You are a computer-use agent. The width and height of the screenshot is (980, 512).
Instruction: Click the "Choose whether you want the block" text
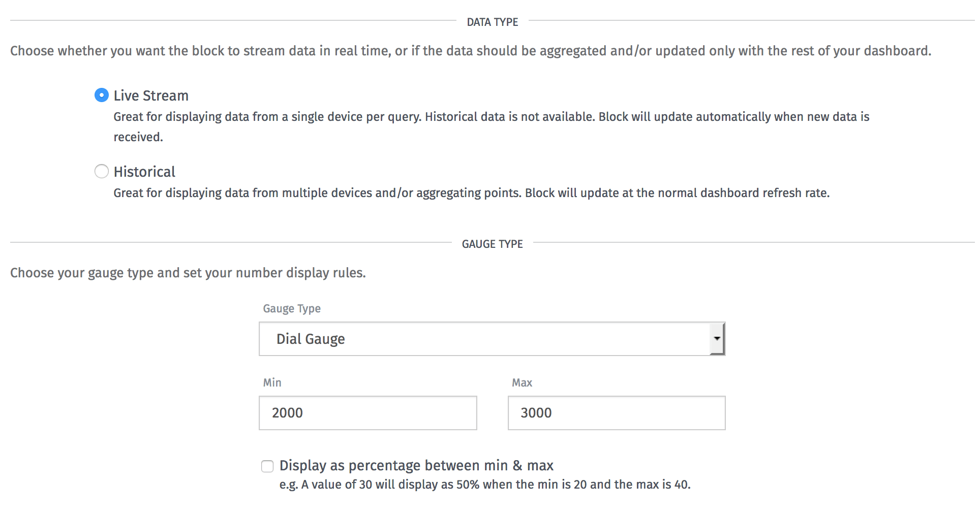[x=471, y=51]
